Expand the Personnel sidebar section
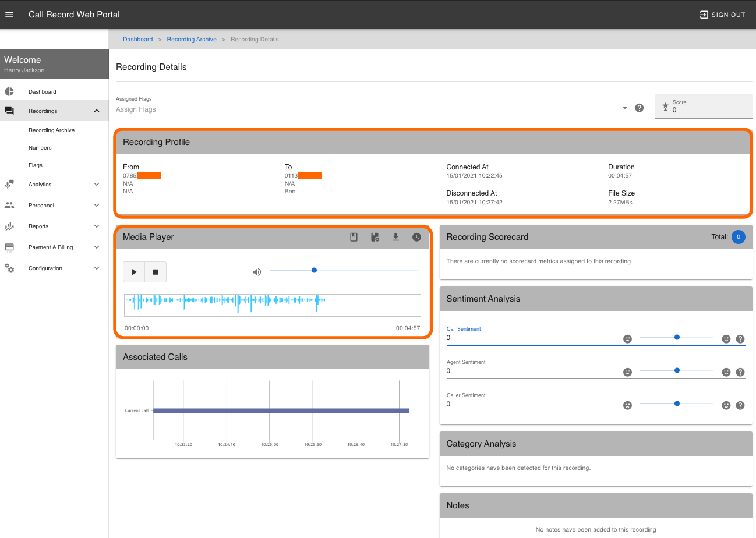 pyautogui.click(x=54, y=206)
